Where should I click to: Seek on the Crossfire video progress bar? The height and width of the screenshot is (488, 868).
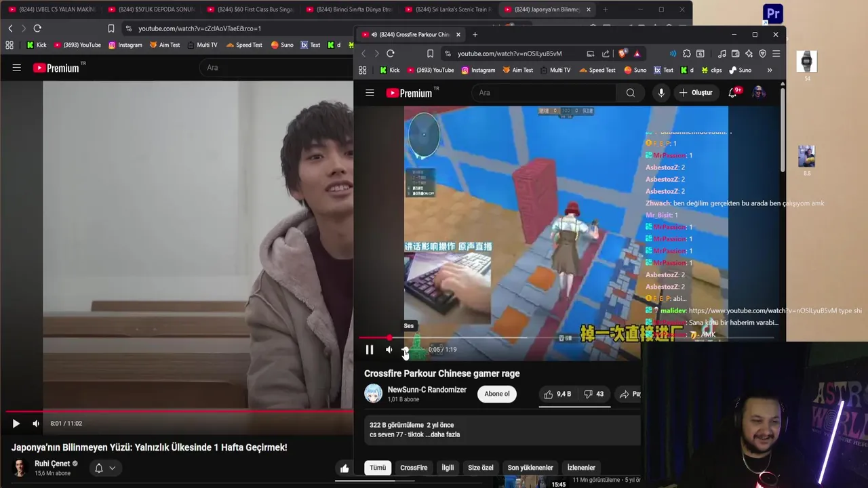pos(566,338)
